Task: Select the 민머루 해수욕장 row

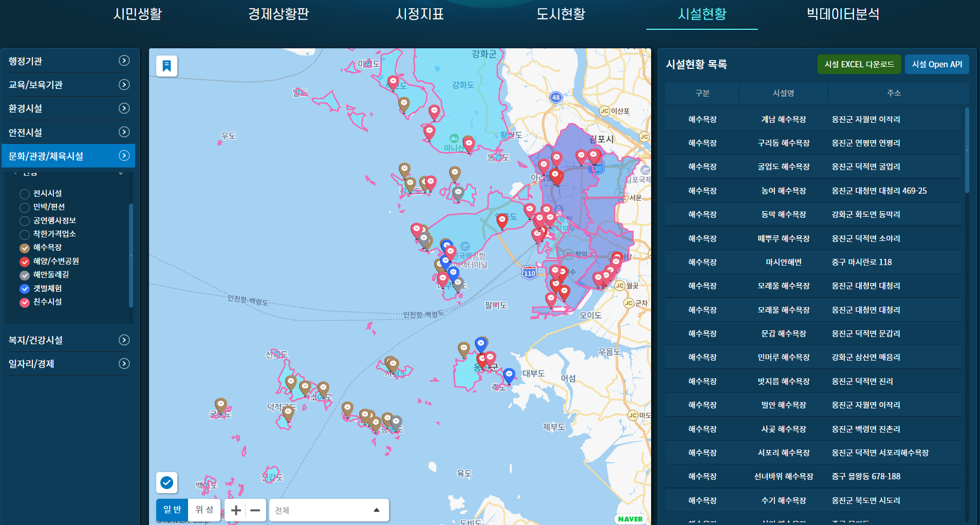Action: click(x=813, y=357)
